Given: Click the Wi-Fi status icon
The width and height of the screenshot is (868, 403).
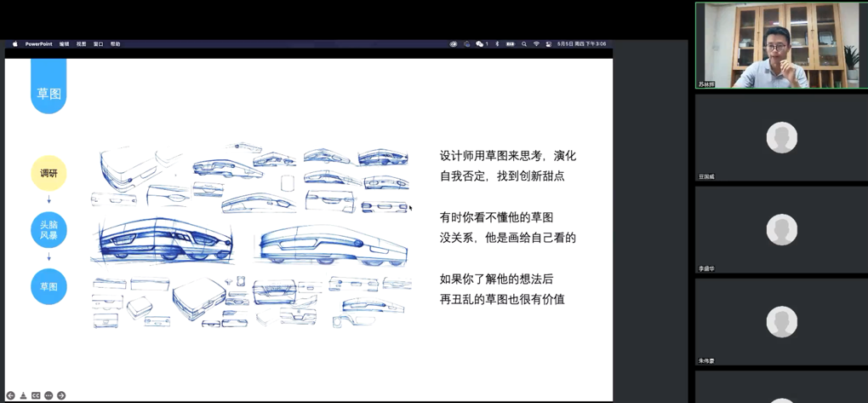Looking at the screenshot, I should click(536, 44).
